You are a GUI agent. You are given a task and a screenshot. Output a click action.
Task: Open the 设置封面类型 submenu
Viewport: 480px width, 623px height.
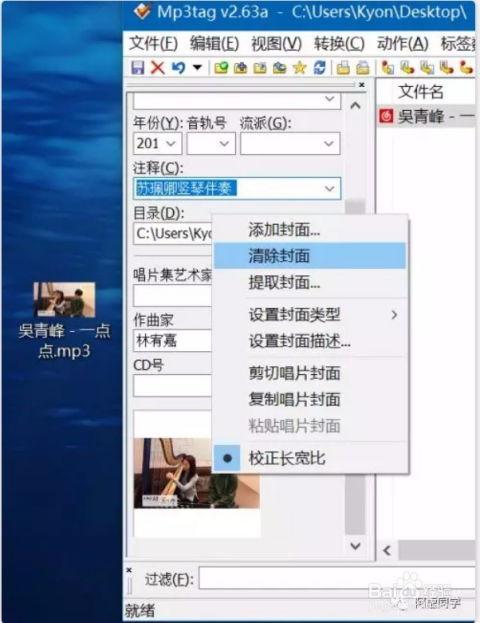[310, 315]
